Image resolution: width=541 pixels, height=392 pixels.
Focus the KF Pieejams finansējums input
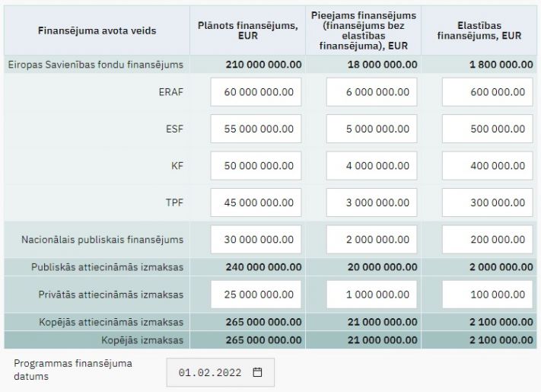click(371, 165)
